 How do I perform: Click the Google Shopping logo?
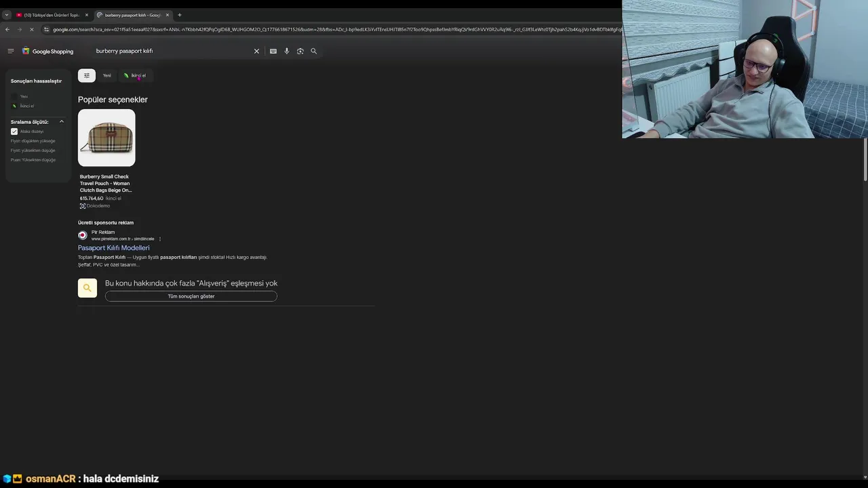coord(47,51)
